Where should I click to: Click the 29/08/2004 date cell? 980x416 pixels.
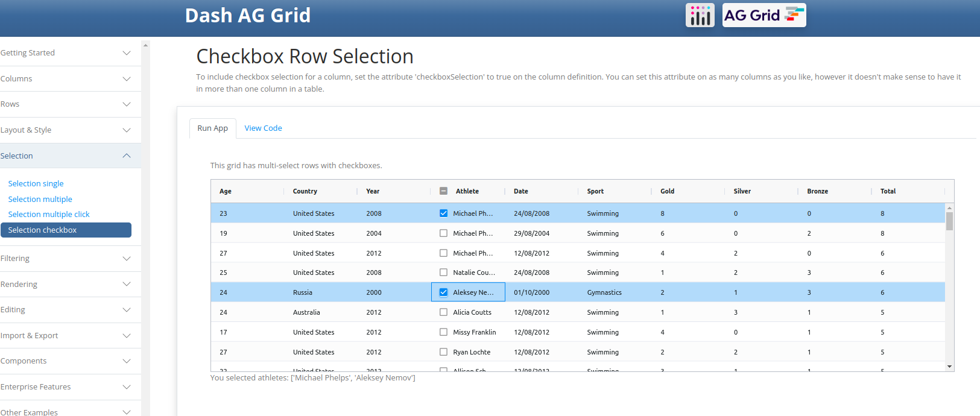tap(541, 233)
